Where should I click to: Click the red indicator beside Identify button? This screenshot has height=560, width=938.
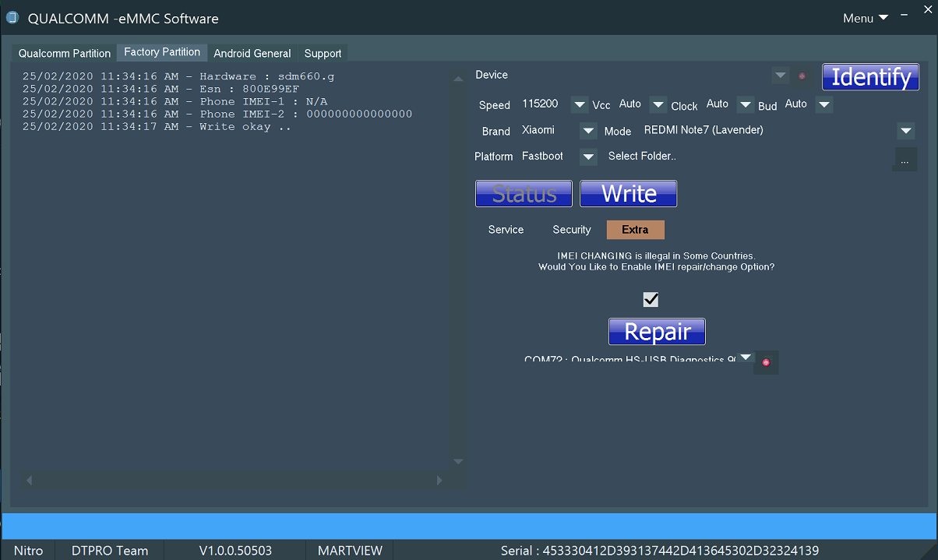point(802,76)
